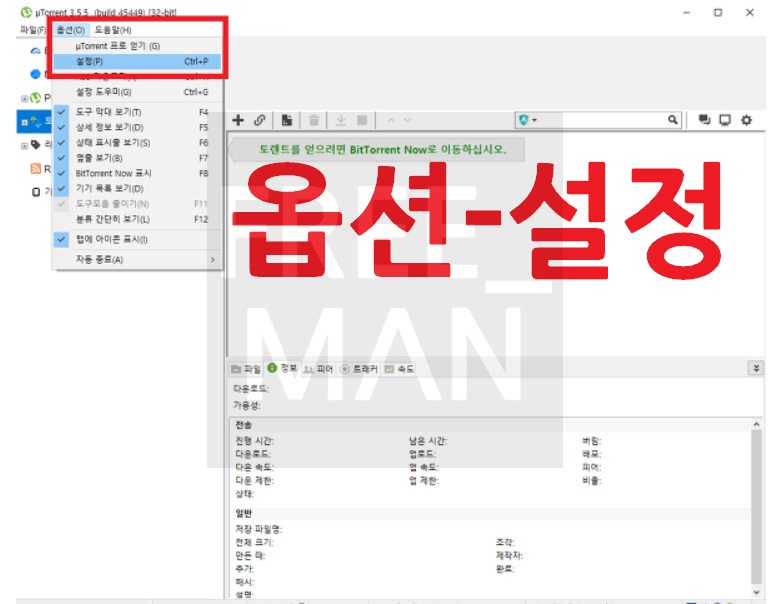
Task: Click the Devices phone icon in sidebar
Action: (x=36, y=192)
